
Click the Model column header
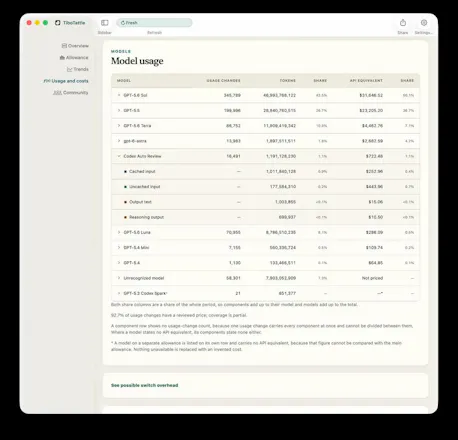124,80
